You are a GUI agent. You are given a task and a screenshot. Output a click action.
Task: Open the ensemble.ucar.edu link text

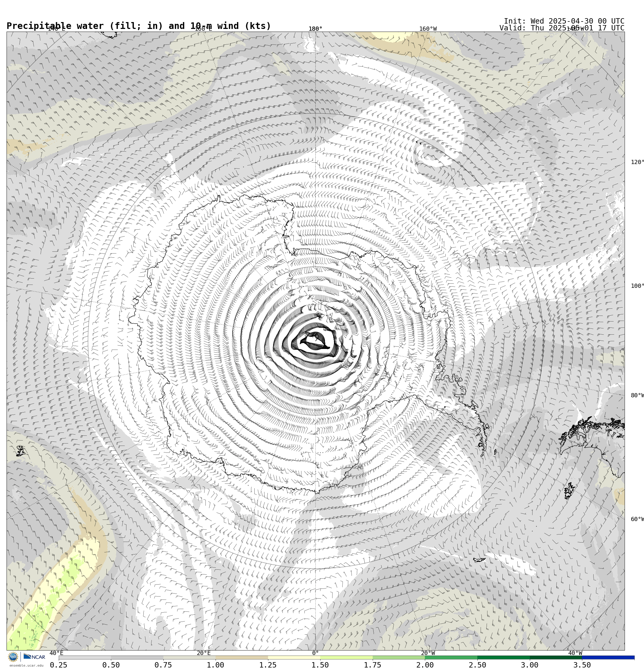pos(26,665)
